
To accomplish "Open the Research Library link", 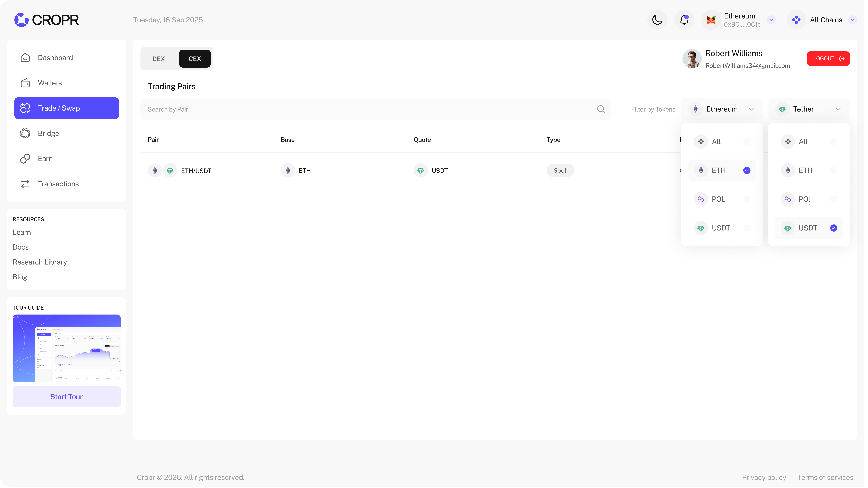I will 40,263.
